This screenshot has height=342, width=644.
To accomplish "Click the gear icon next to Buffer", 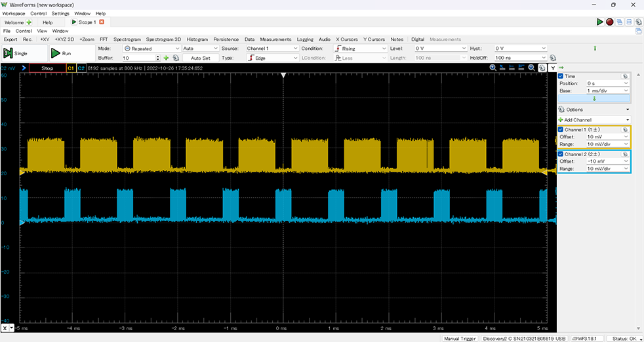I will [176, 58].
